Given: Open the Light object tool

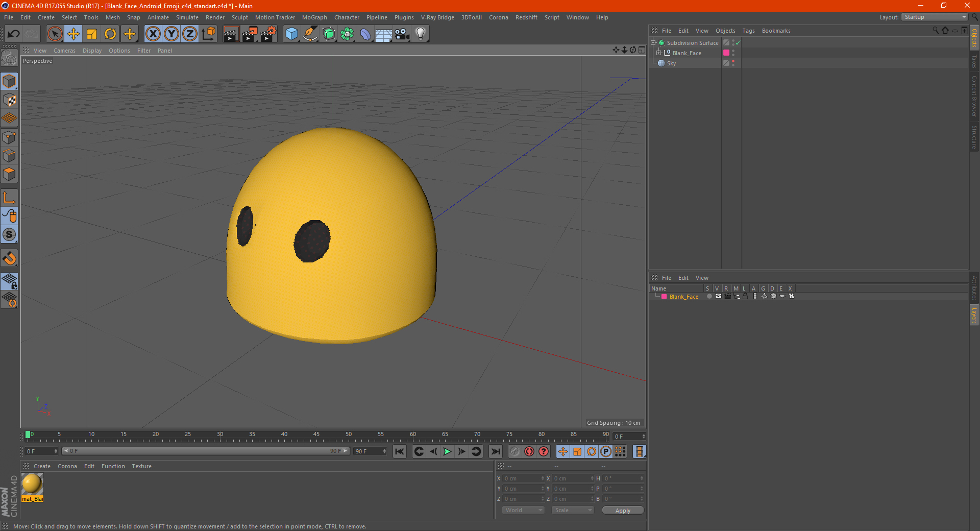Looking at the screenshot, I should (x=420, y=34).
